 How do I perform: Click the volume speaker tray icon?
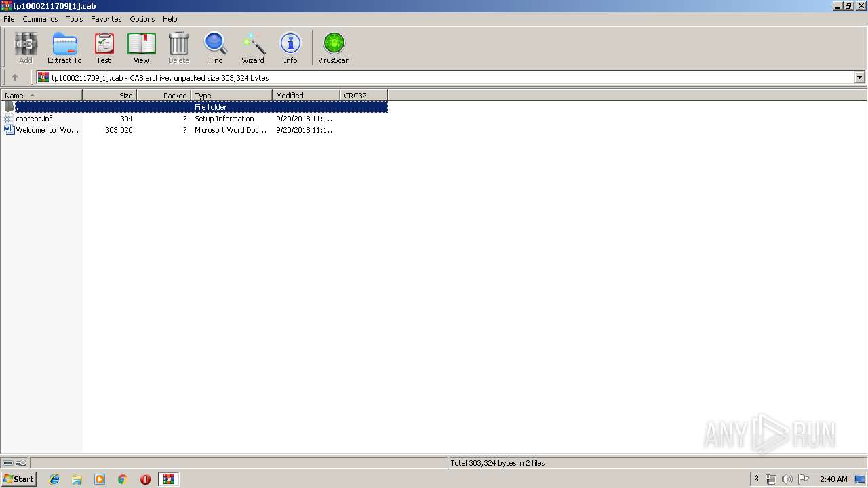coord(787,479)
